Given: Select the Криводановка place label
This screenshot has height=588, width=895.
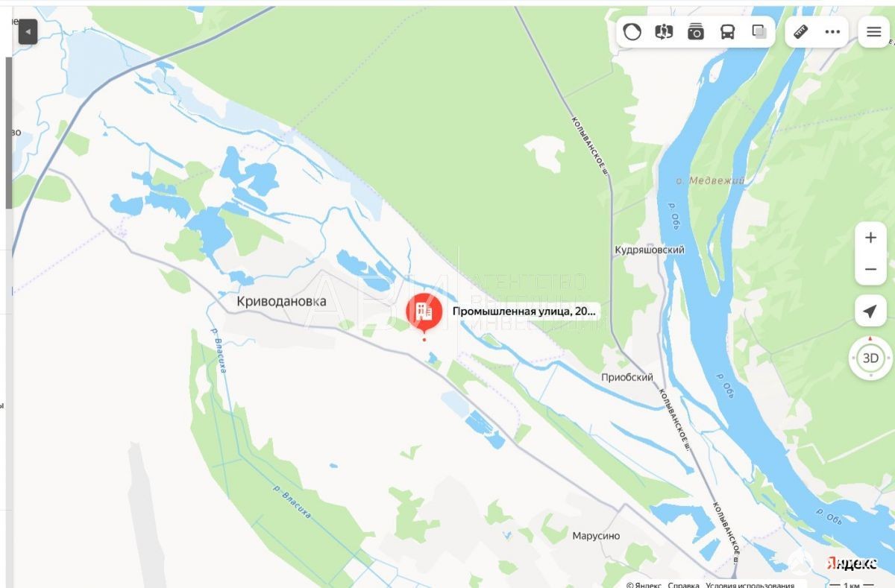Looking at the screenshot, I should [281, 301].
